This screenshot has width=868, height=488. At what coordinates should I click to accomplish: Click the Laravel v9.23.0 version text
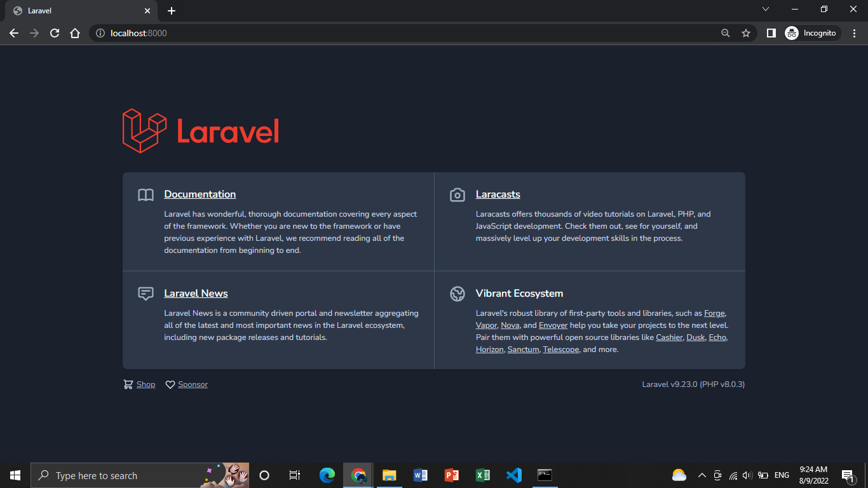693,384
